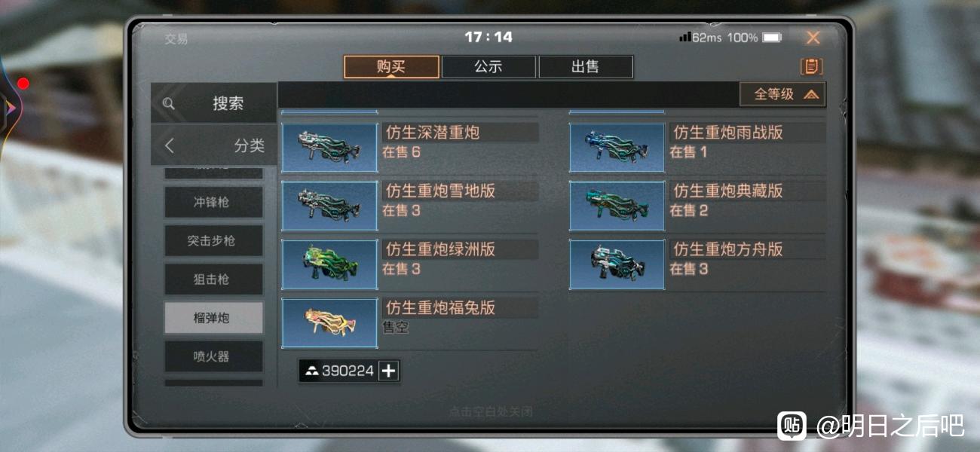The height and width of the screenshot is (452, 980).
Task: Expand the 全等级 level filter dropdown
Action: pos(782,94)
